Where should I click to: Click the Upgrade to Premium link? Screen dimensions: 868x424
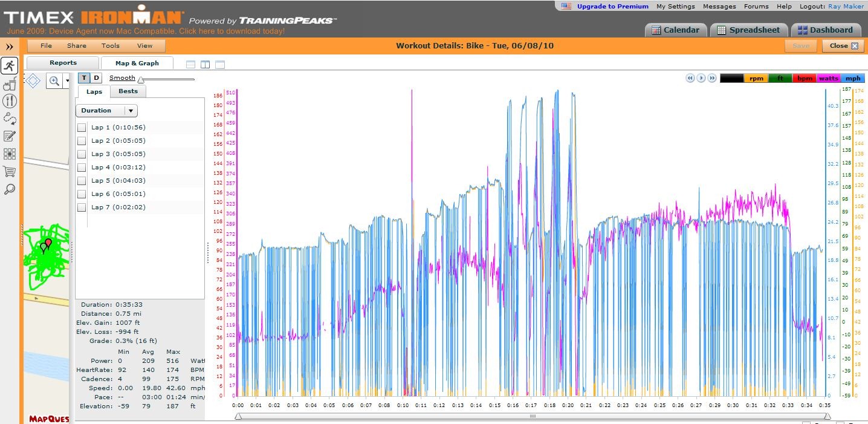(613, 7)
